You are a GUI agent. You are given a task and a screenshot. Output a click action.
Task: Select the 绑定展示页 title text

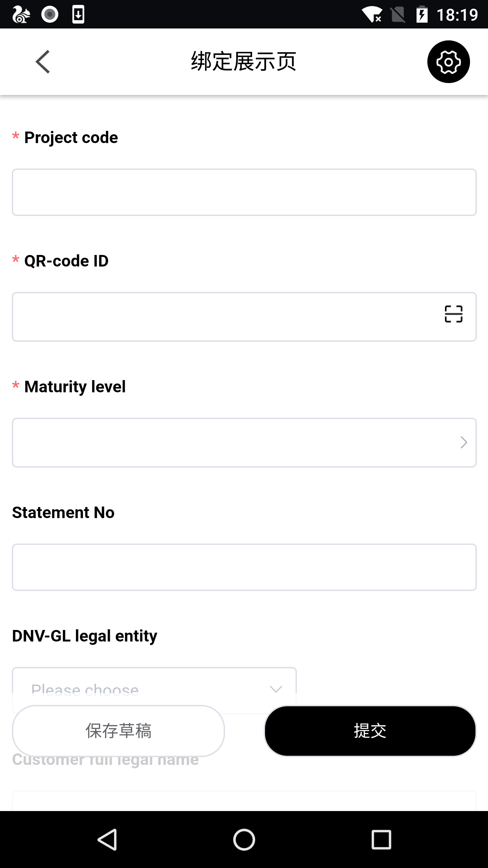(x=243, y=61)
